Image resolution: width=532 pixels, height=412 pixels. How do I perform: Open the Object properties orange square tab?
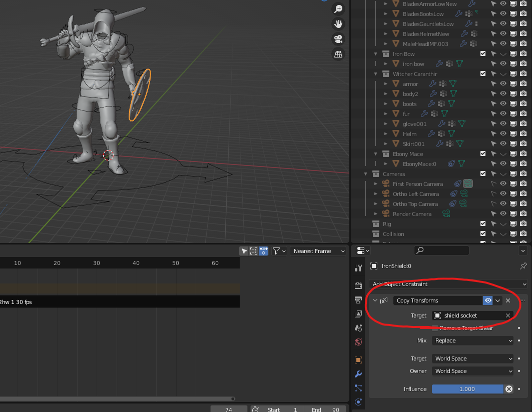358,360
